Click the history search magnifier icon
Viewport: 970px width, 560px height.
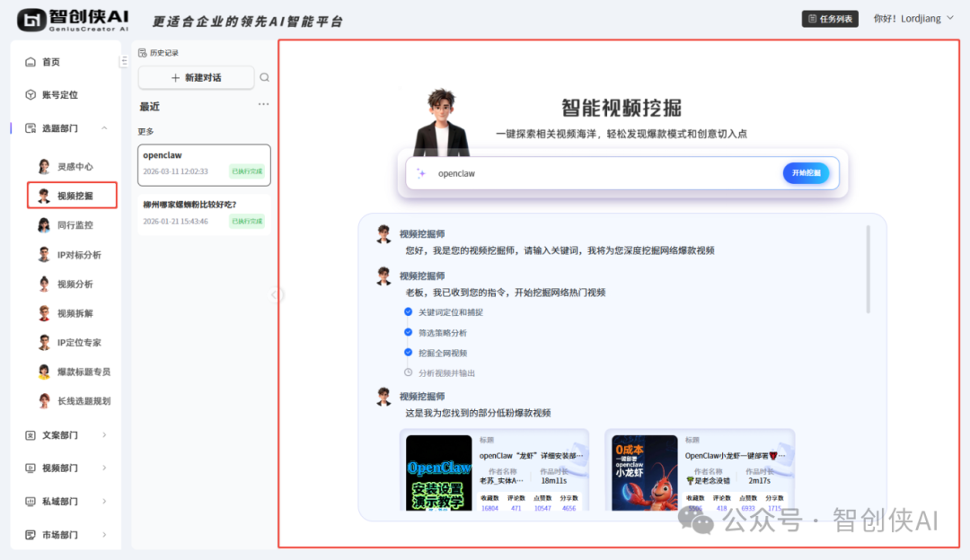click(265, 77)
